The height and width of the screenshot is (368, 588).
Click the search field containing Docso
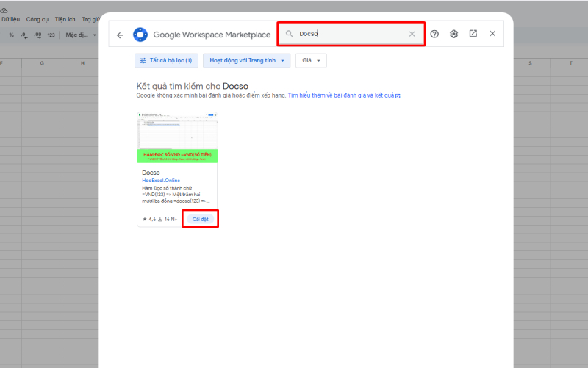point(351,34)
